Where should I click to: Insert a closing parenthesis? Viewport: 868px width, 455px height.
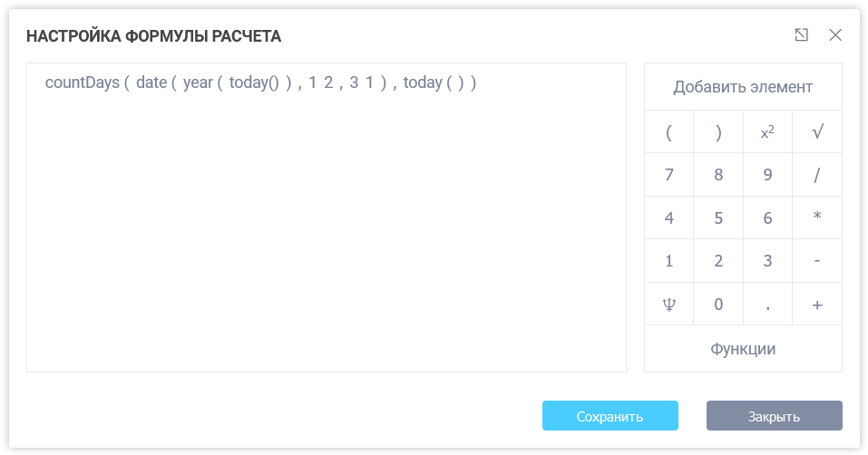pos(718,132)
